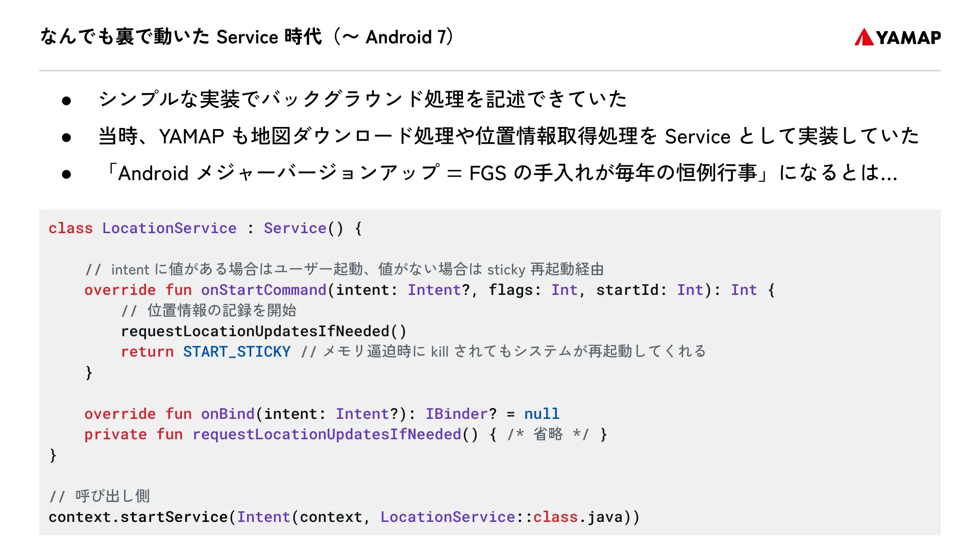Select 'context.startService' in the last code line

point(138,517)
